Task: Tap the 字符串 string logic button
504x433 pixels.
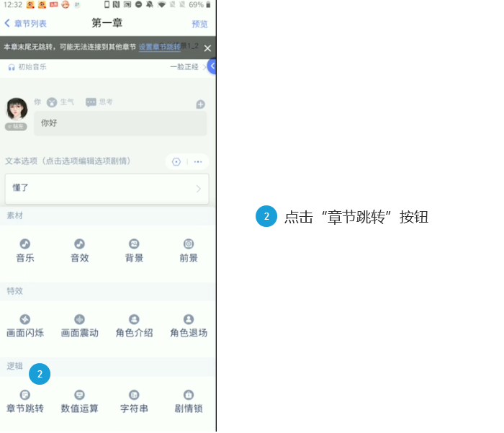Action: tap(134, 401)
